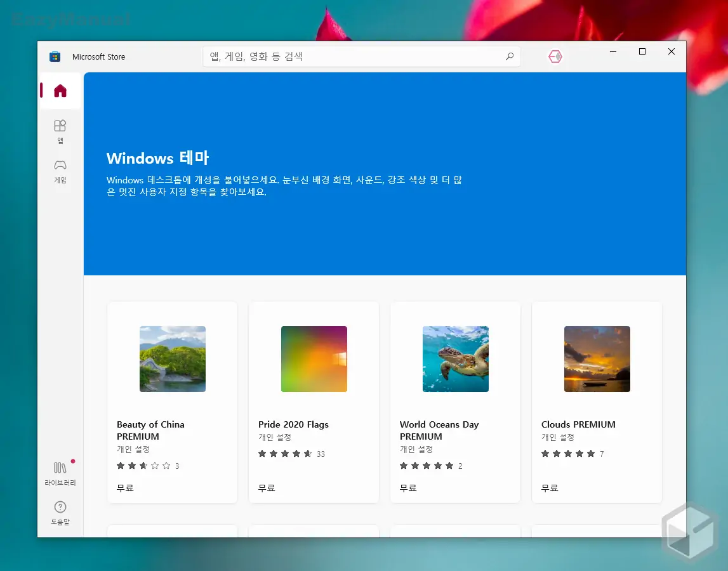Click the sea turtle theme thumbnail
The width and height of the screenshot is (728, 571).
pyautogui.click(x=455, y=359)
